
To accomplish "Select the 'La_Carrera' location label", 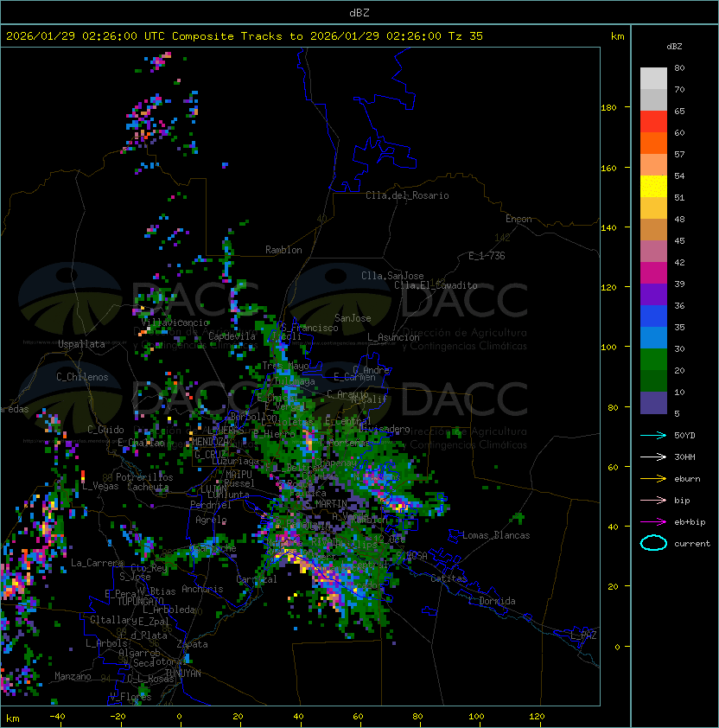I will click(98, 563).
